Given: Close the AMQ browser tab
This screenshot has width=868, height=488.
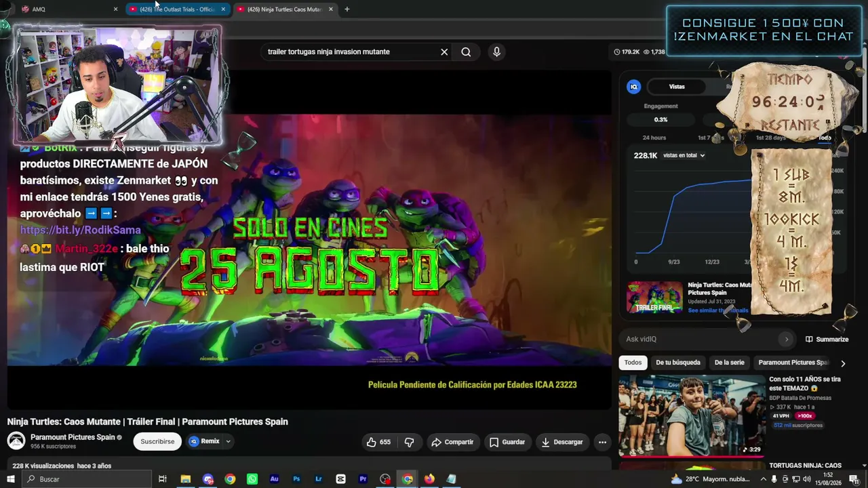Looking at the screenshot, I should coord(115,9).
